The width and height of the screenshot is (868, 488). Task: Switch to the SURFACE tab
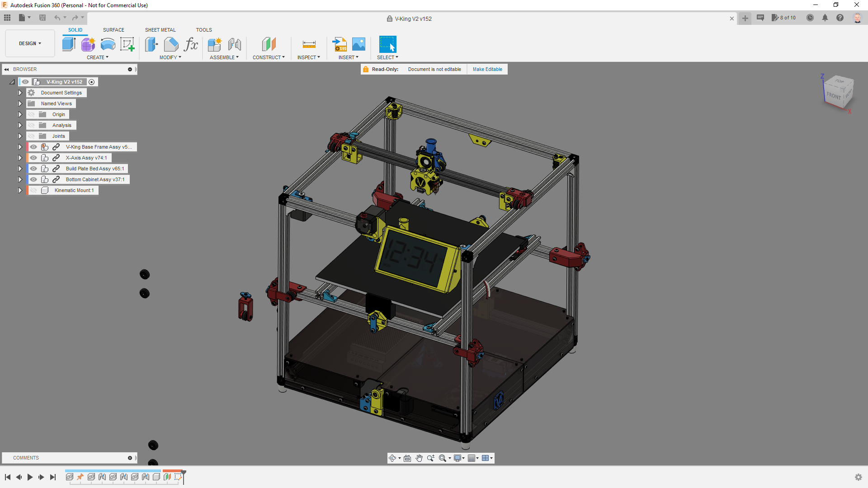pos(113,30)
